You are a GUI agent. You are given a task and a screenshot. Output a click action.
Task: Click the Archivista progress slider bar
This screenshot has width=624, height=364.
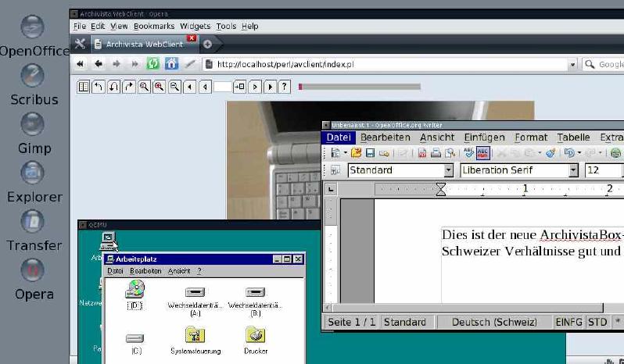360,87
